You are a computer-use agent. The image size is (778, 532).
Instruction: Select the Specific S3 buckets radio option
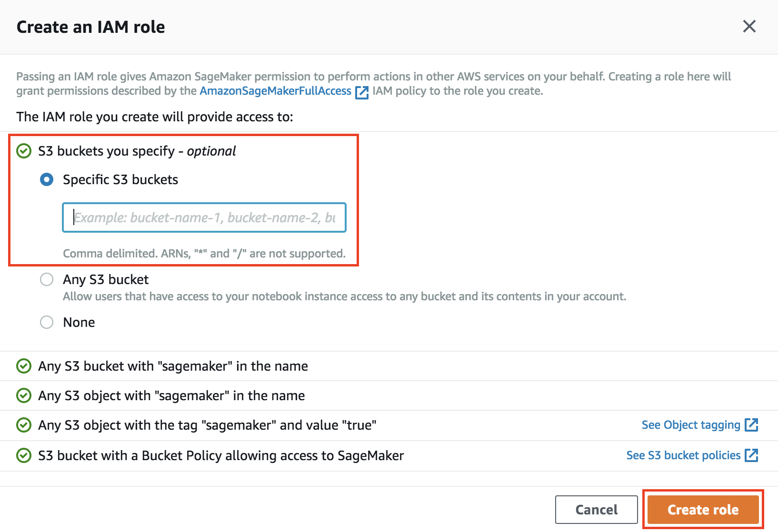(47, 179)
